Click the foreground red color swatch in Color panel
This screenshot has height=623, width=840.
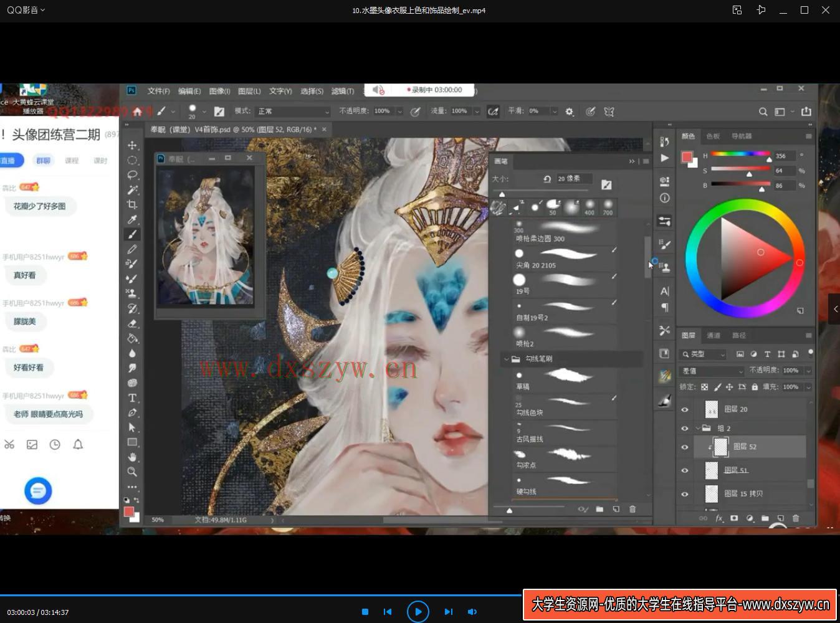click(x=687, y=157)
